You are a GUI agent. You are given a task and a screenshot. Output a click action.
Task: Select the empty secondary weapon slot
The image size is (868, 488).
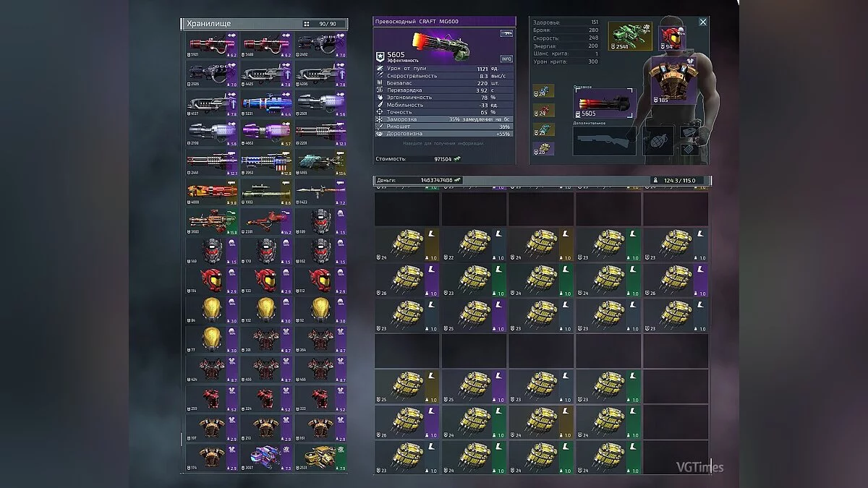click(604, 141)
